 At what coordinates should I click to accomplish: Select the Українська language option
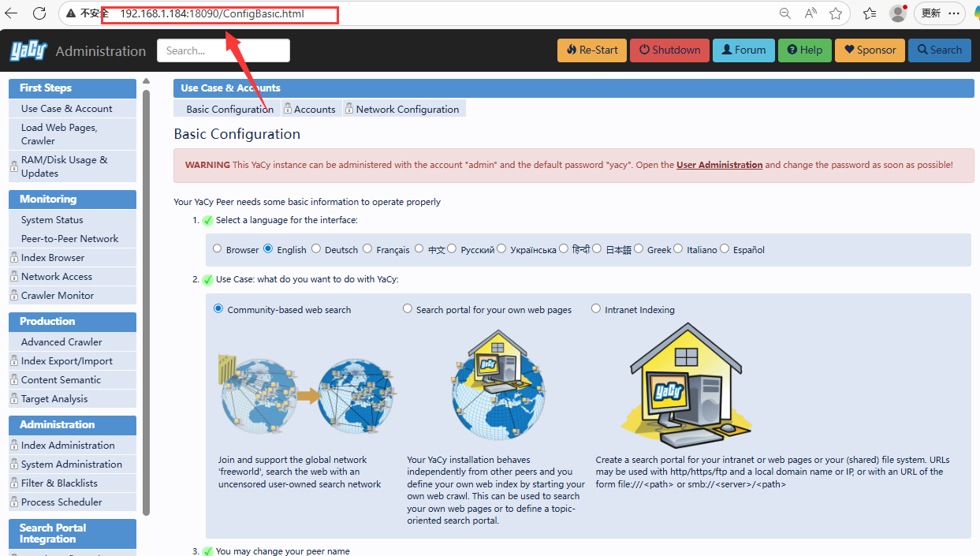coord(501,249)
